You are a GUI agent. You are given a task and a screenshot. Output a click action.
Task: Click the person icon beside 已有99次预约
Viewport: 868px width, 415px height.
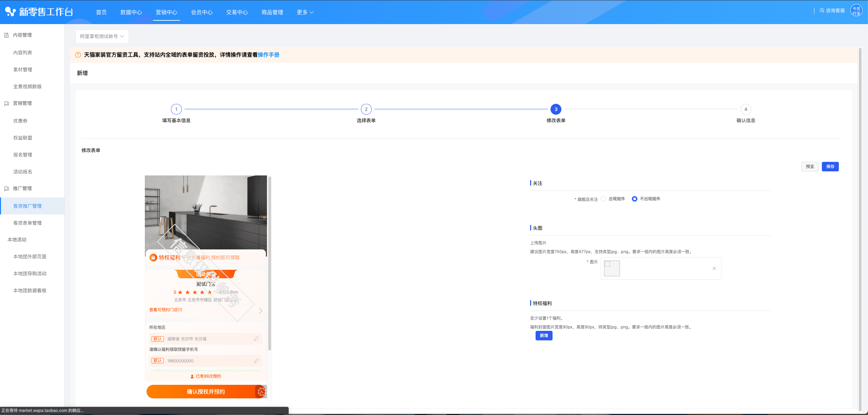pos(192,376)
